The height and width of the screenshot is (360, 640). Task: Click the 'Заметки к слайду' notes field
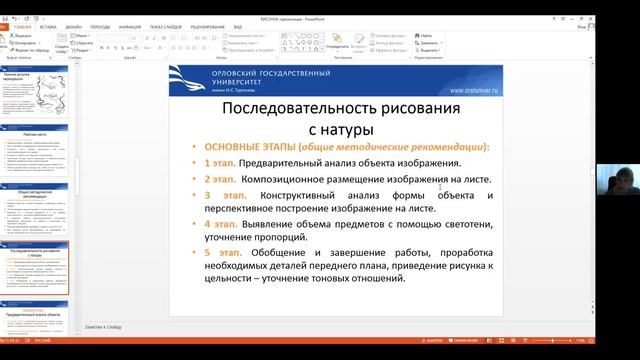(103, 327)
